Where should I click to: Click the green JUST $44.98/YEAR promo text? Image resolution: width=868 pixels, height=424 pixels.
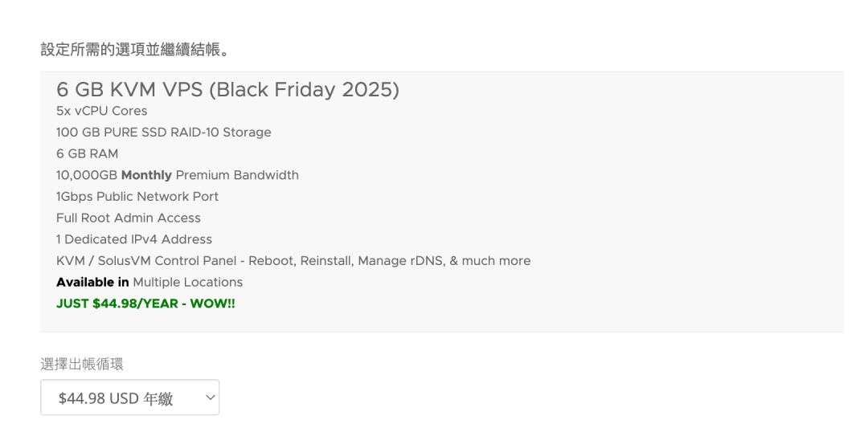(x=145, y=304)
